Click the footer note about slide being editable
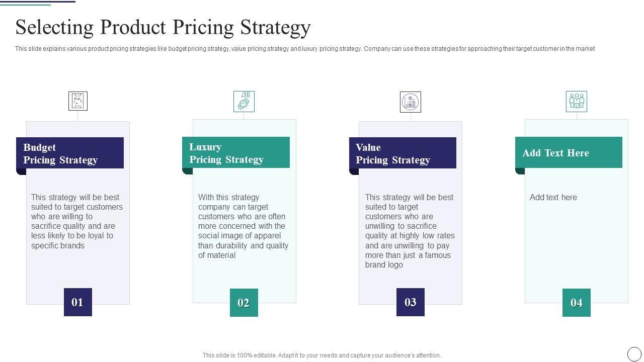This screenshot has width=644, height=362. [322, 355]
